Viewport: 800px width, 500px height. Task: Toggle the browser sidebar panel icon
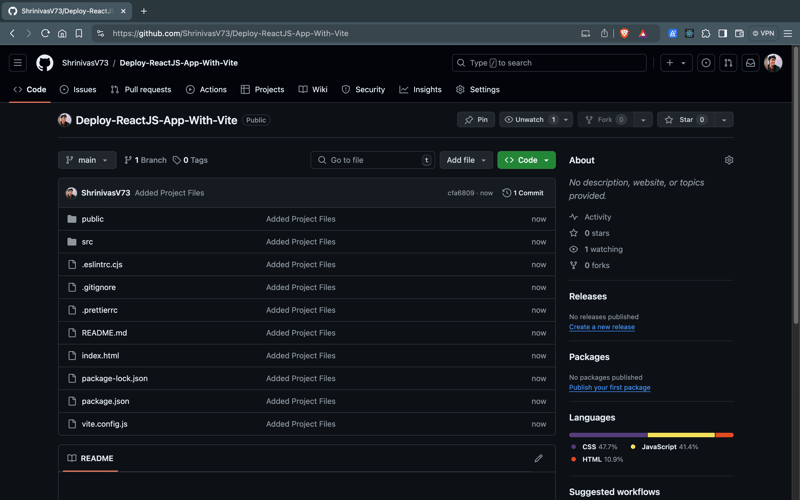[x=722, y=33]
